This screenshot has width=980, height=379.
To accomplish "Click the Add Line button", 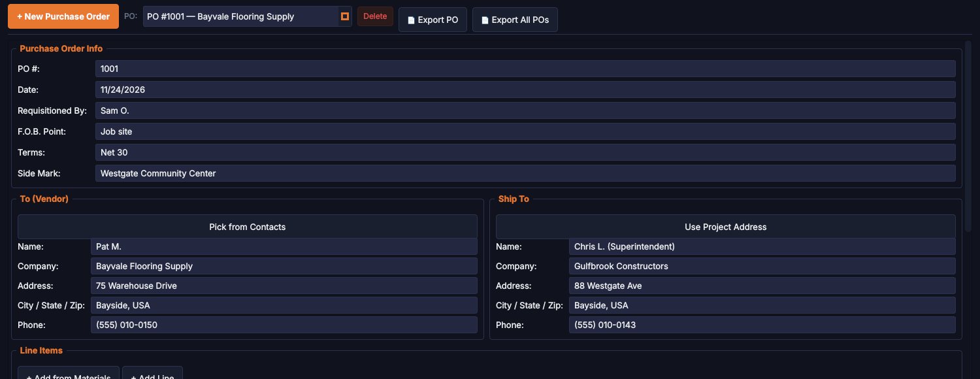I will 152,373.
